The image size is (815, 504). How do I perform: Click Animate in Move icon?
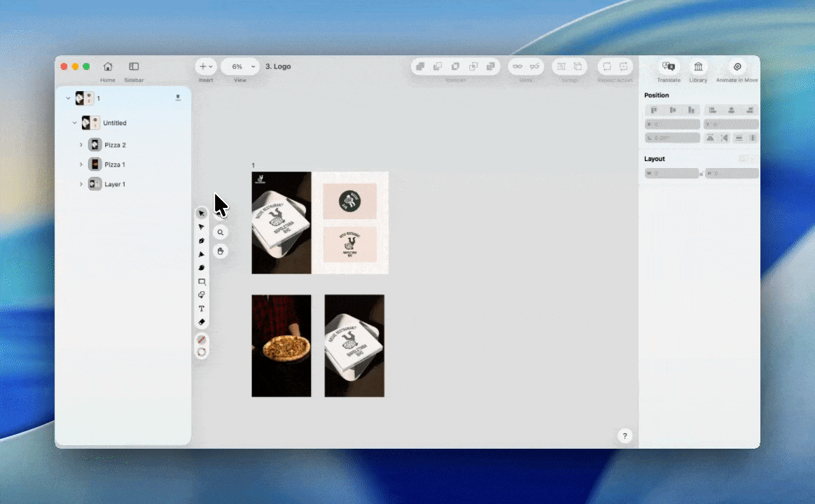737,67
